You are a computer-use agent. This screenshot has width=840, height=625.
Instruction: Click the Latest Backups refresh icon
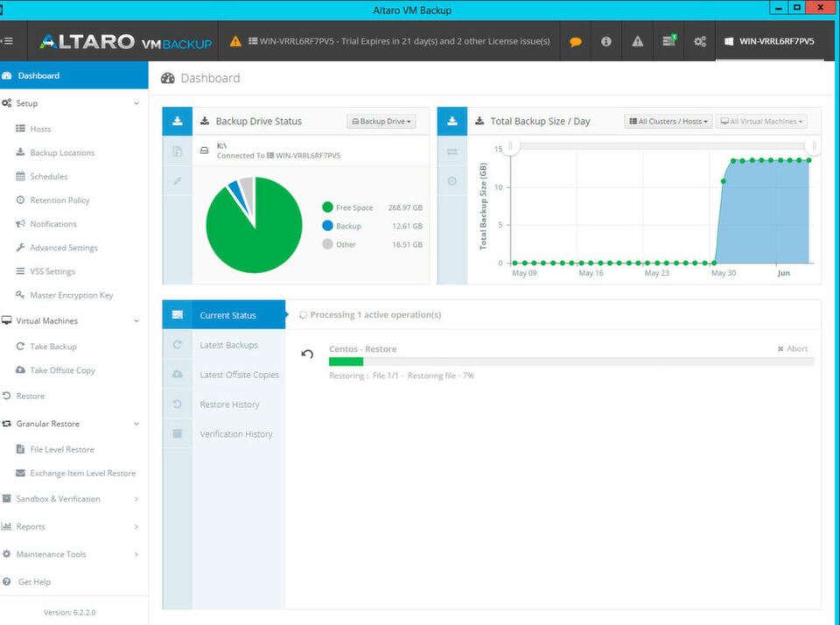click(178, 345)
